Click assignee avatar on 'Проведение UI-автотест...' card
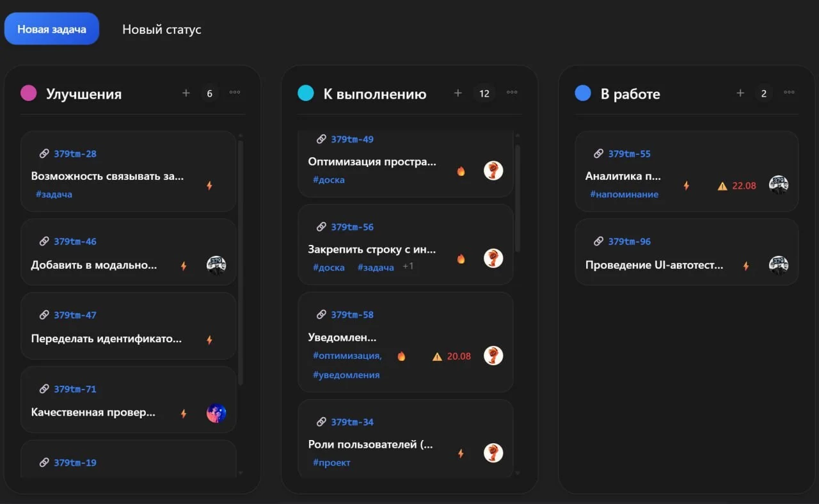The image size is (819, 504). pos(779,265)
